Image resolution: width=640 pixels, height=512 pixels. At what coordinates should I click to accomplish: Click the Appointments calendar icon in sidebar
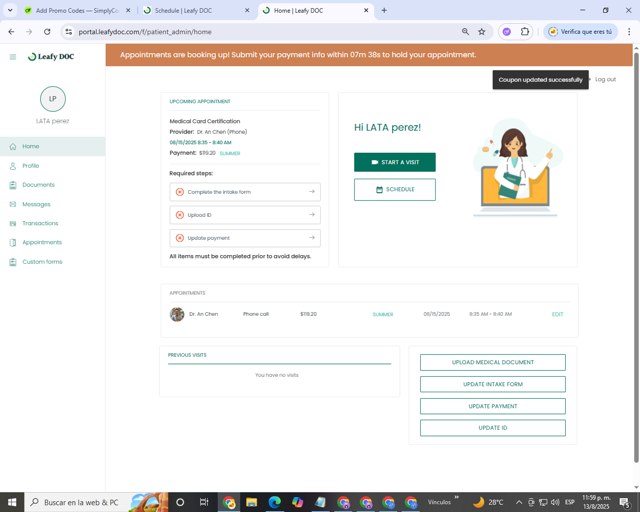click(x=13, y=243)
